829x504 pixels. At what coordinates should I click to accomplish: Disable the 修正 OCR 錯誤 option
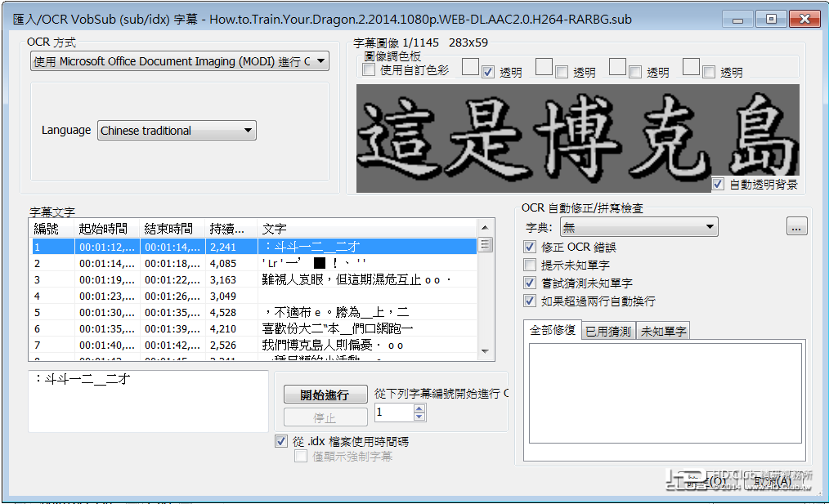[x=531, y=247]
